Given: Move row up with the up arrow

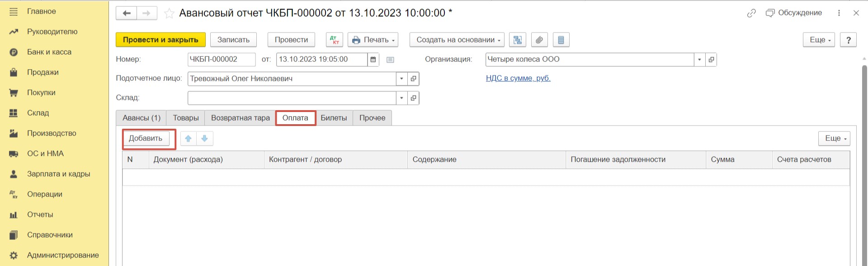Looking at the screenshot, I should [x=189, y=139].
